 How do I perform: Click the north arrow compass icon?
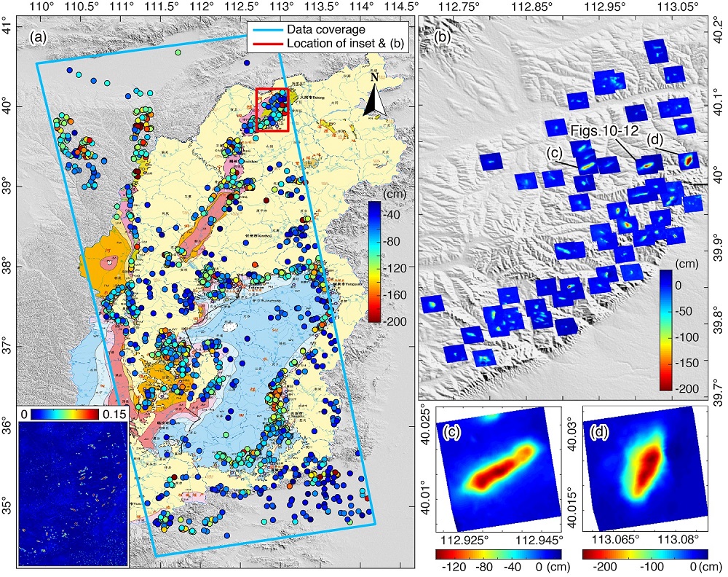373,94
